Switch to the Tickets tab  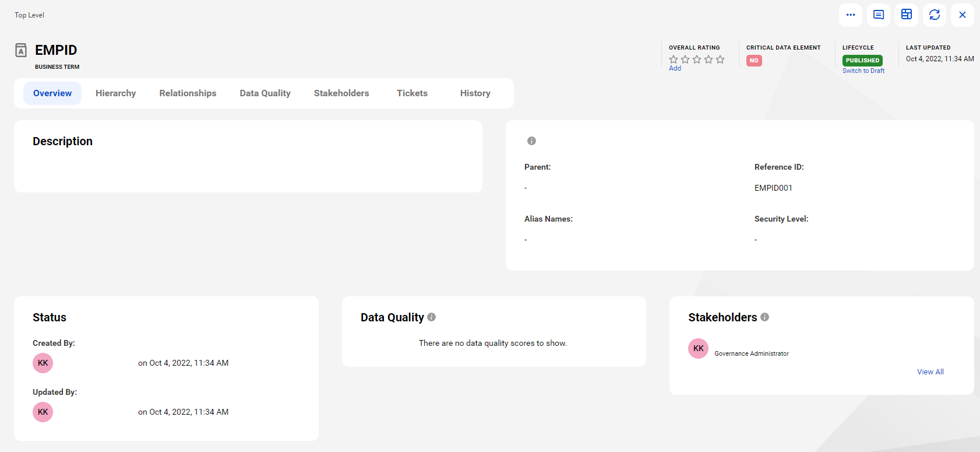coord(413,93)
